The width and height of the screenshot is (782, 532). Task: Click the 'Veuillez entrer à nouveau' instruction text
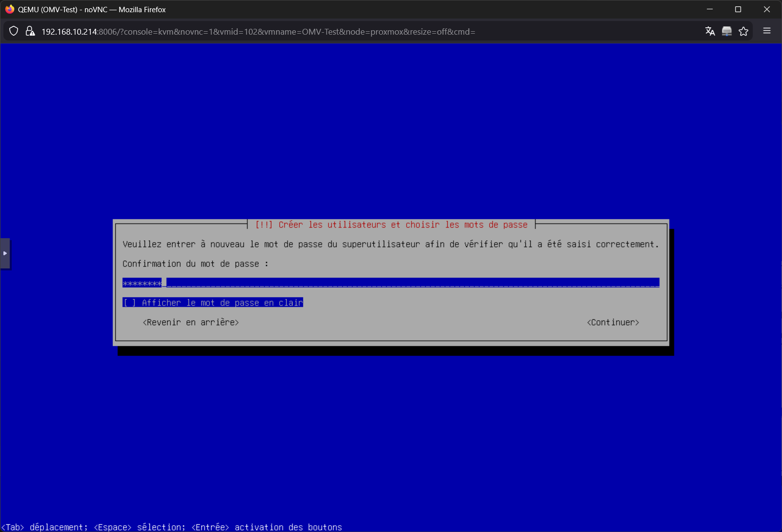click(391, 244)
